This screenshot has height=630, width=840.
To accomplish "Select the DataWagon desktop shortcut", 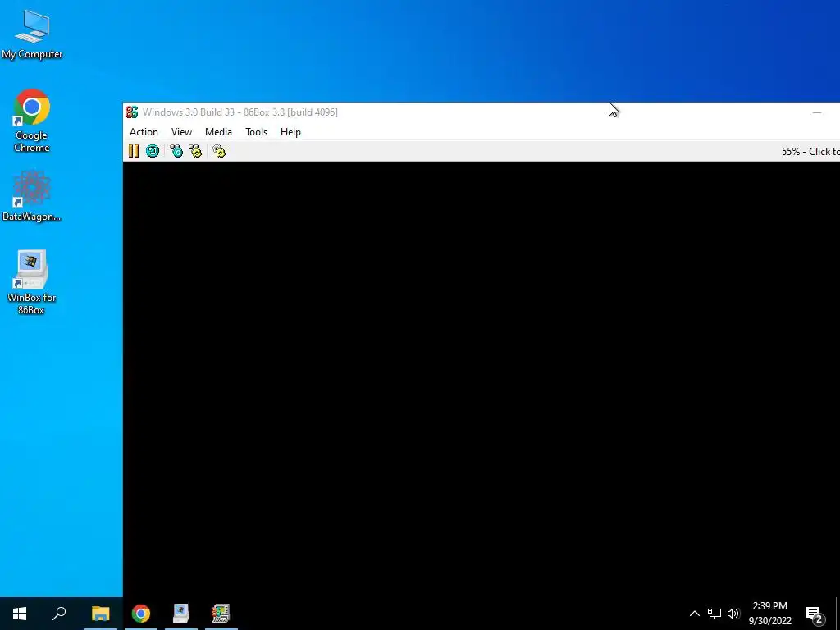I will pos(32,195).
